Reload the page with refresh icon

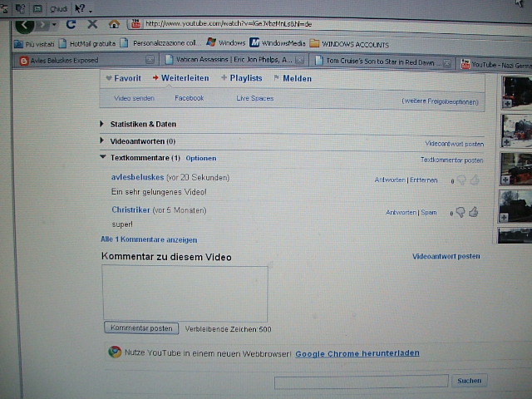pyautogui.click(x=71, y=24)
